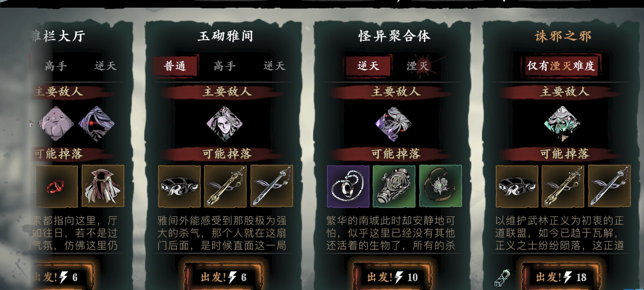Click the small key item beside 出发 18
The height and width of the screenshot is (290, 644).
pos(502,278)
